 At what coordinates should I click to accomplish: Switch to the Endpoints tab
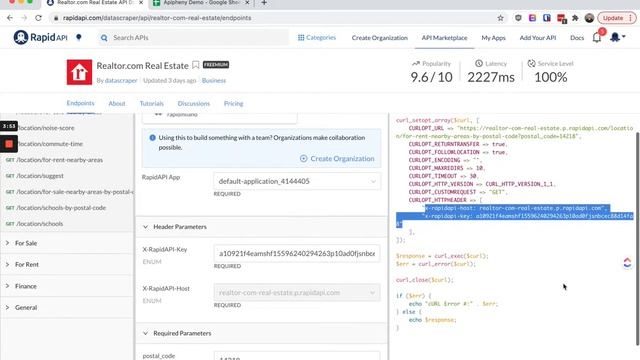(x=80, y=103)
